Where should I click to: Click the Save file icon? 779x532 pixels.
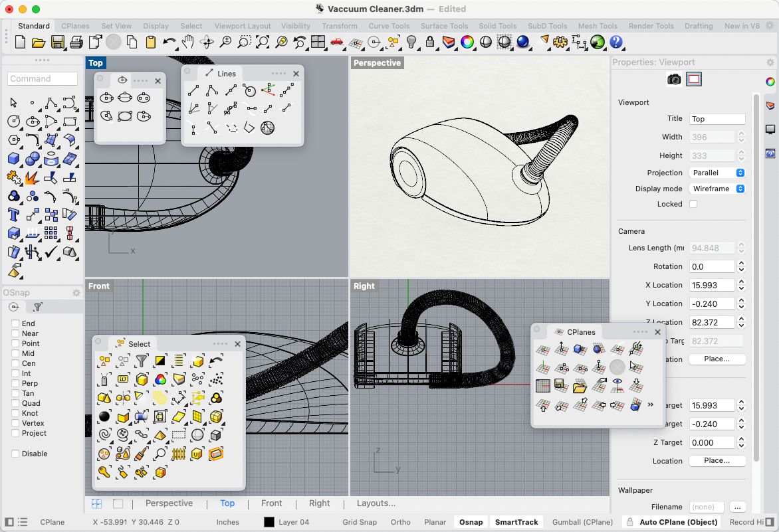[57, 42]
